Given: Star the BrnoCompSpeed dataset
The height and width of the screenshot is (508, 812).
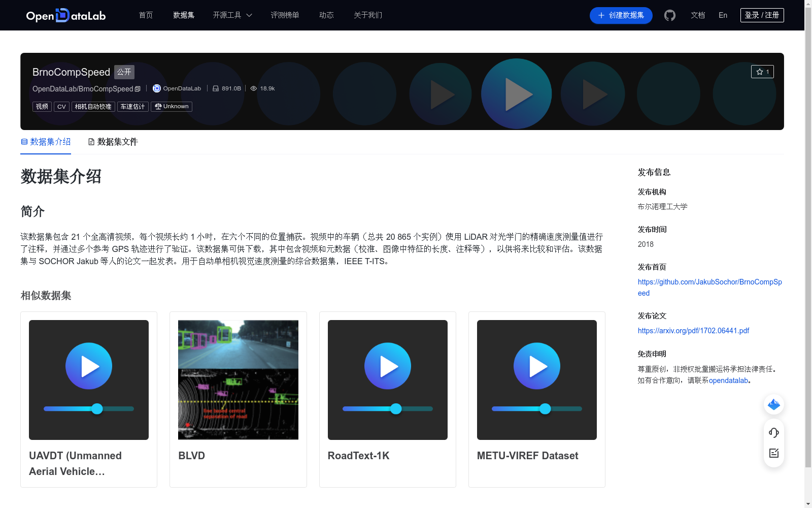Looking at the screenshot, I should pos(762,72).
